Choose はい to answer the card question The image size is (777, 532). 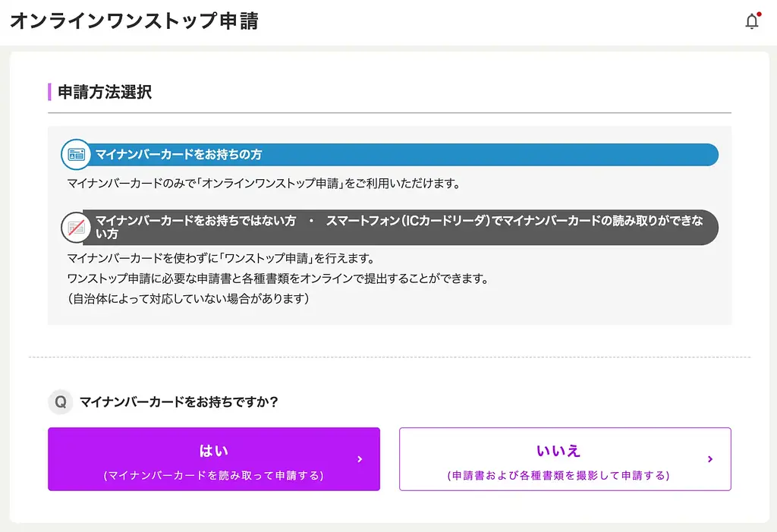coord(213,458)
